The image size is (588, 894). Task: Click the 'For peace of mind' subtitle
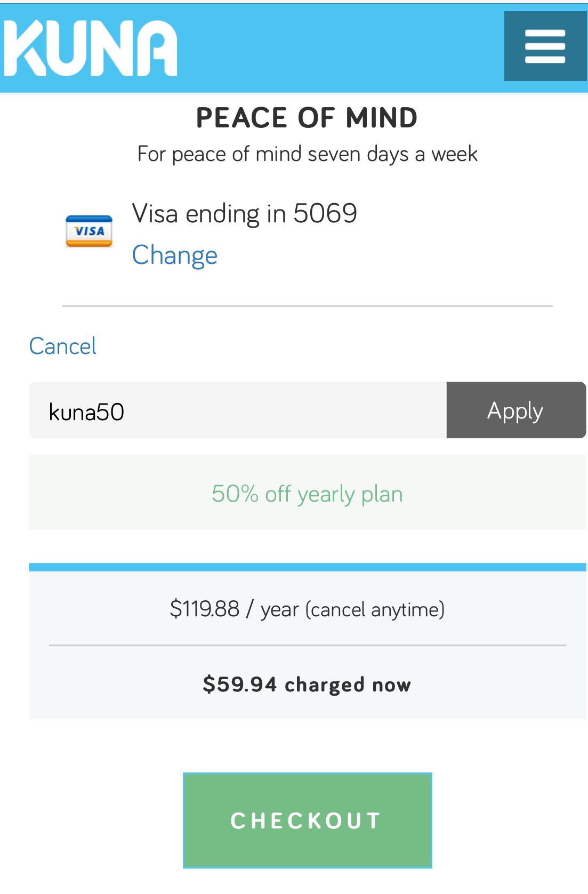click(x=307, y=154)
